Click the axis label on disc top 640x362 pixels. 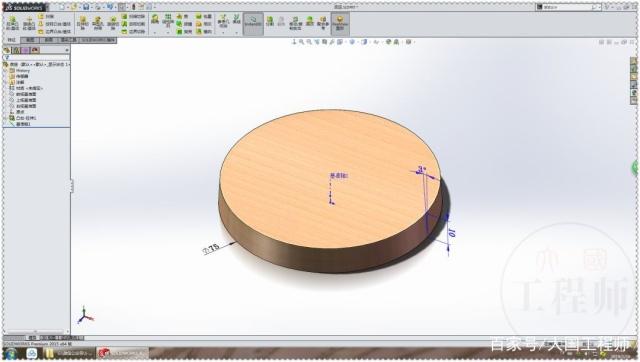(x=339, y=176)
